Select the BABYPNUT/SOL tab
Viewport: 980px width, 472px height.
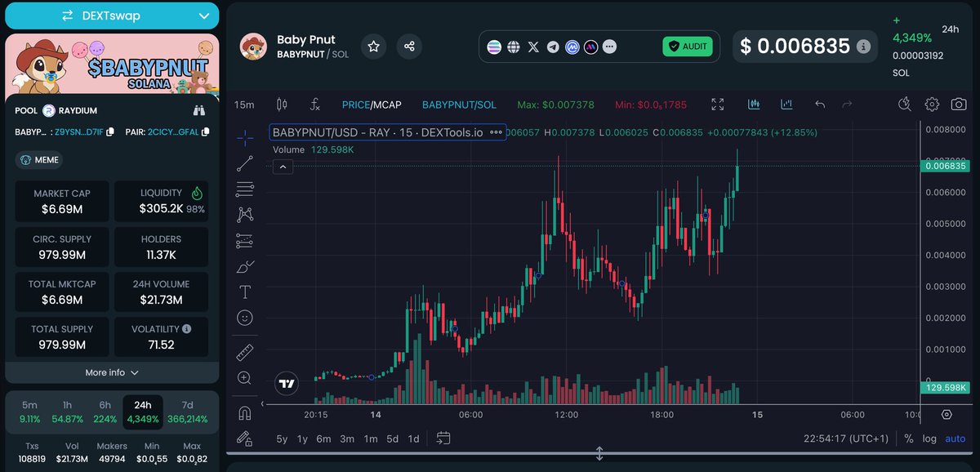(x=459, y=104)
